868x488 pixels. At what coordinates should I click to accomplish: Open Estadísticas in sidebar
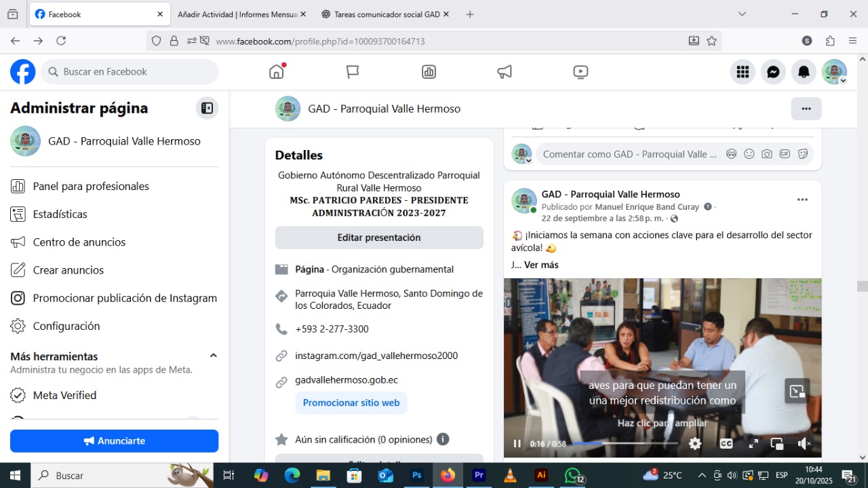tap(60, 214)
